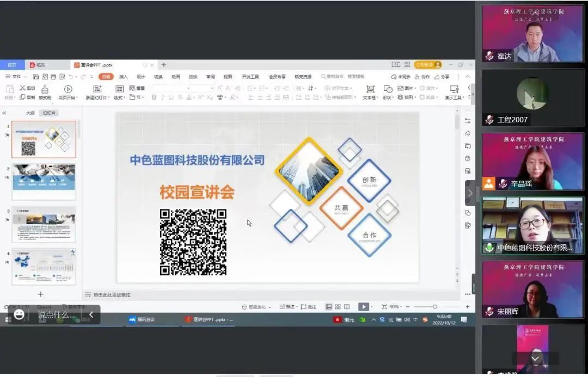The image size is (588, 377).
Task: Toggle Underline text formatting
Action: coord(171,97)
